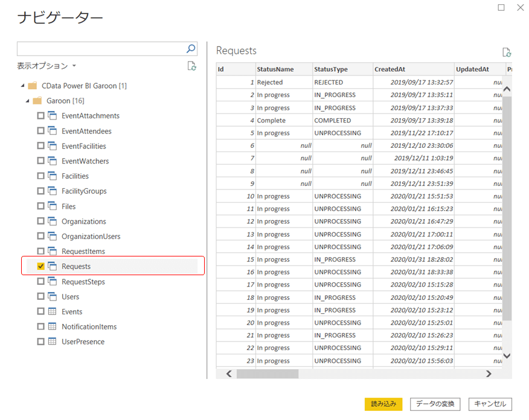The width and height of the screenshot is (529, 420).
Task: Click the UserPresence table icon
Action: click(x=53, y=342)
